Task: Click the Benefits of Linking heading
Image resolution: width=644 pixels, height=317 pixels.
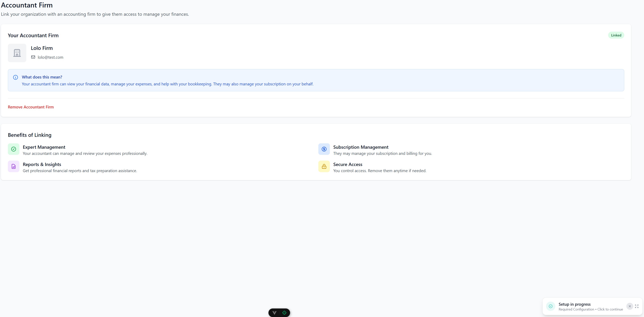Action: [x=30, y=135]
